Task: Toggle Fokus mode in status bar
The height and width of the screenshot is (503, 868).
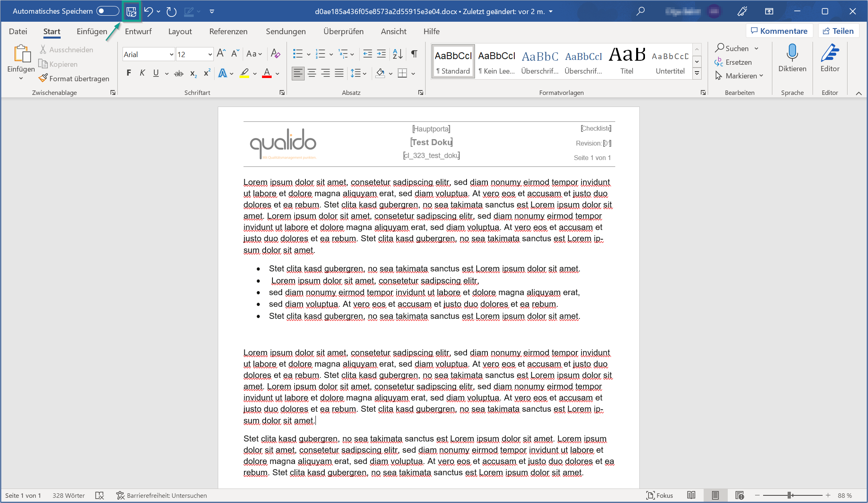Action: point(659,495)
